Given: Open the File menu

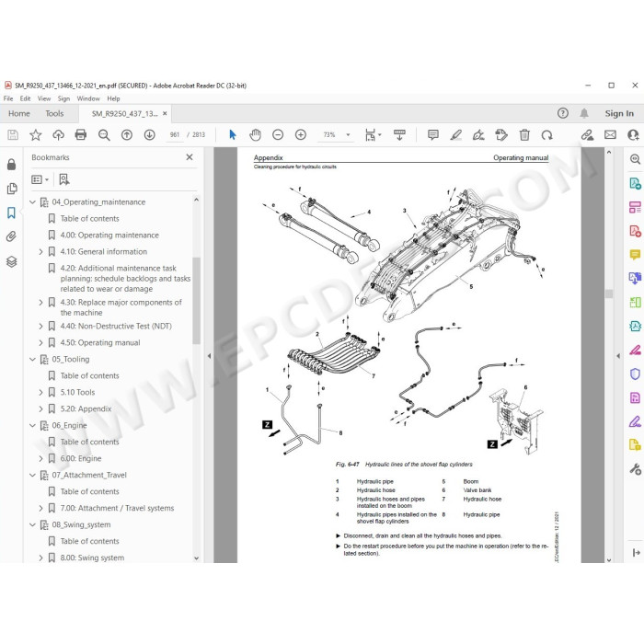Looking at the screenshot, I should pyautogui.click(x=8, y=98).
